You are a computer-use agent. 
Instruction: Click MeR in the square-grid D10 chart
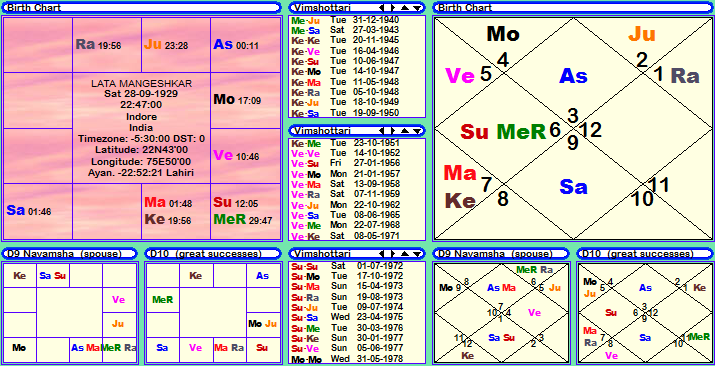tap(163, 300)
